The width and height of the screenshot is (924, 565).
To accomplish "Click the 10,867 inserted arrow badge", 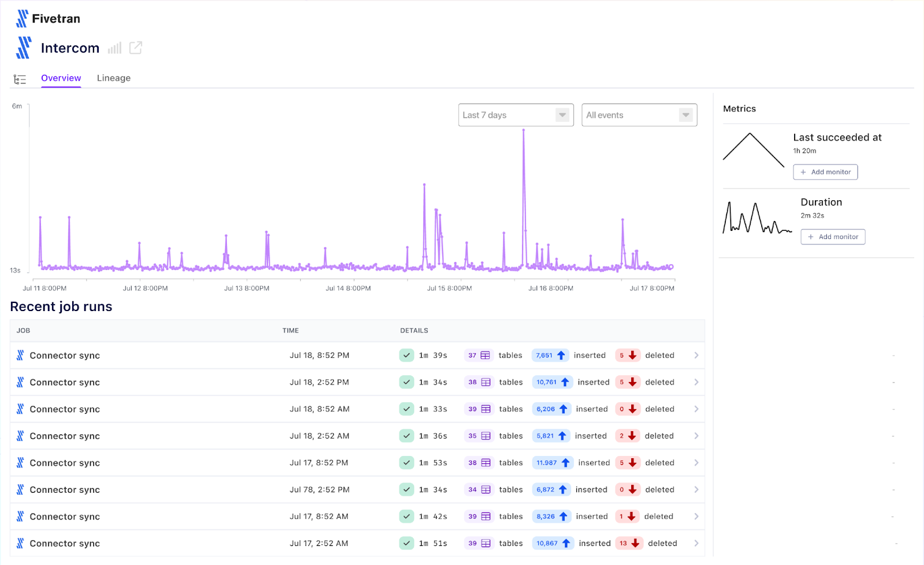I will [x=553, y=543].
